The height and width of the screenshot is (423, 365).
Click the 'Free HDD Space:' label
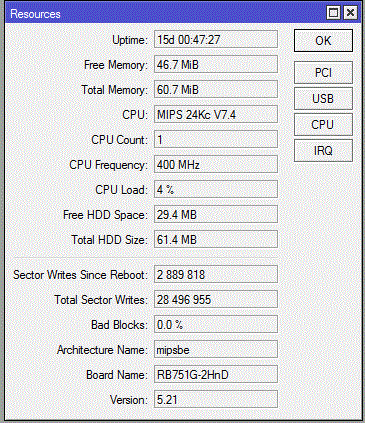[105, 215]
